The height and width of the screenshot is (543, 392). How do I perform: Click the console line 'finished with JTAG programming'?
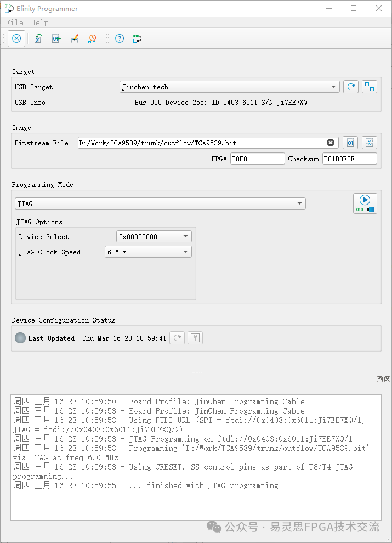145,485
